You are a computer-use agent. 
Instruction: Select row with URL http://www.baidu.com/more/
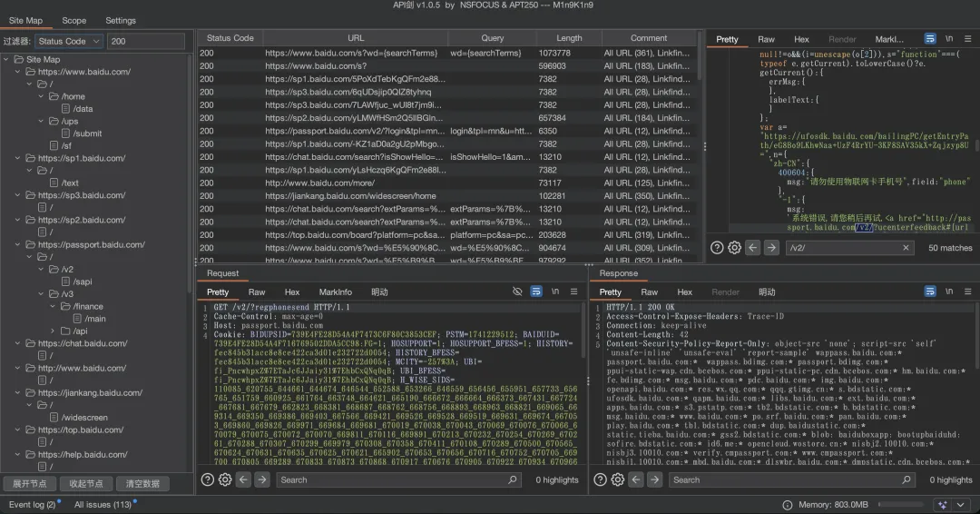[447, 183]
